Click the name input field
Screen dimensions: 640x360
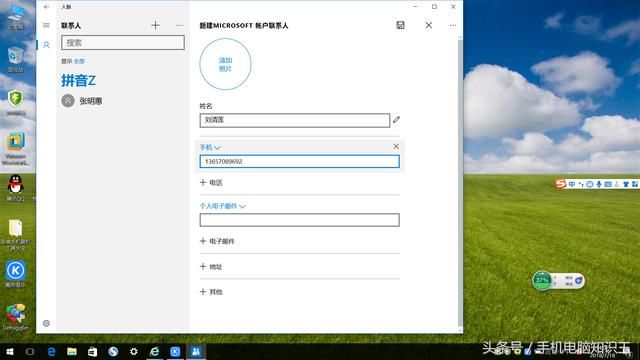pyautogui.click(x=295, y=120)
